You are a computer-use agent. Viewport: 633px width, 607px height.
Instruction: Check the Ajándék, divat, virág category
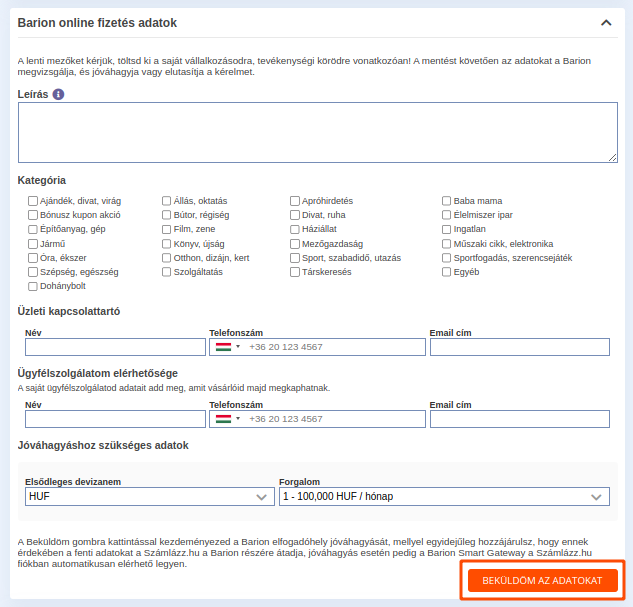33,201
